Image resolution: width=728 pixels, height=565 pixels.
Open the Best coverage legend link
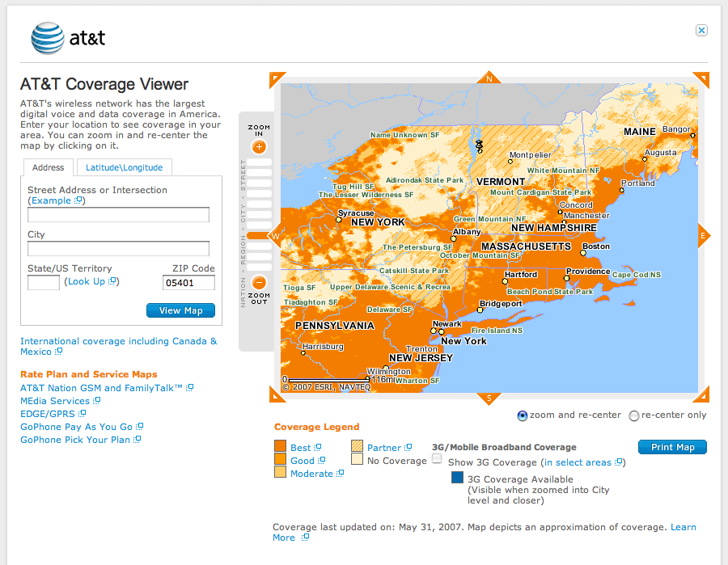(300, 448)
